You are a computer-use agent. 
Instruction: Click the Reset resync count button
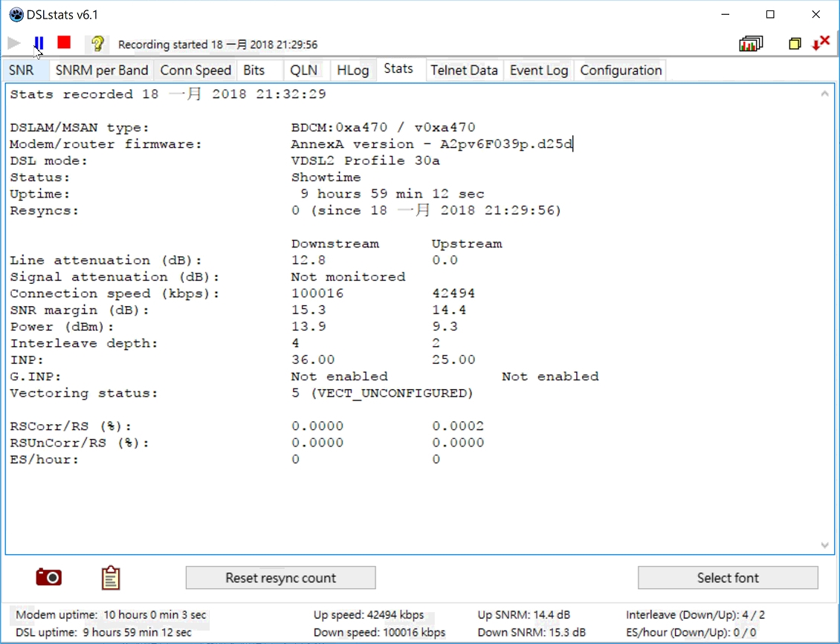tap(281, 578)
